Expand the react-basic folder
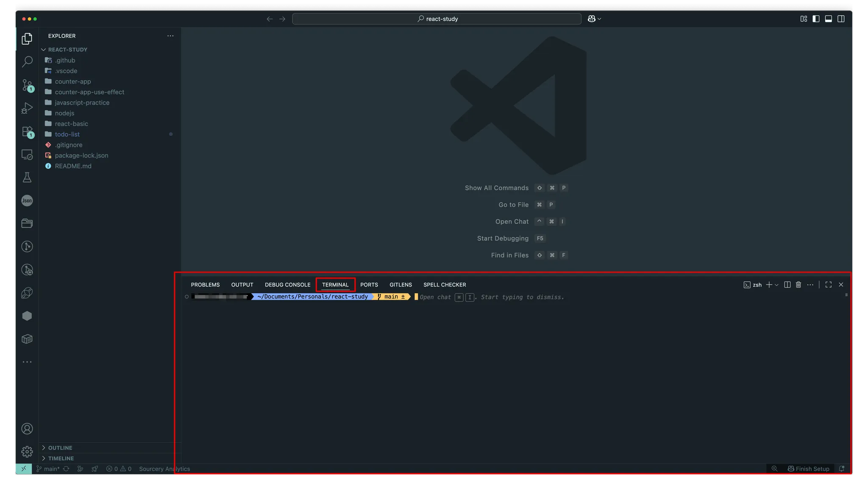The height and width of the screenshot is (495, 868). (x=71, y=124)
